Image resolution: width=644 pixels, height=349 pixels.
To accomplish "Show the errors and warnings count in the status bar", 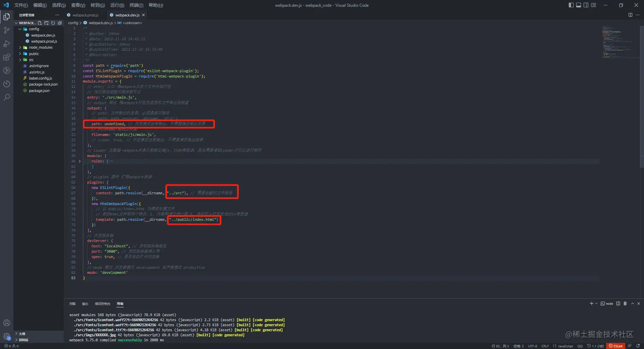I will [11, 346].
